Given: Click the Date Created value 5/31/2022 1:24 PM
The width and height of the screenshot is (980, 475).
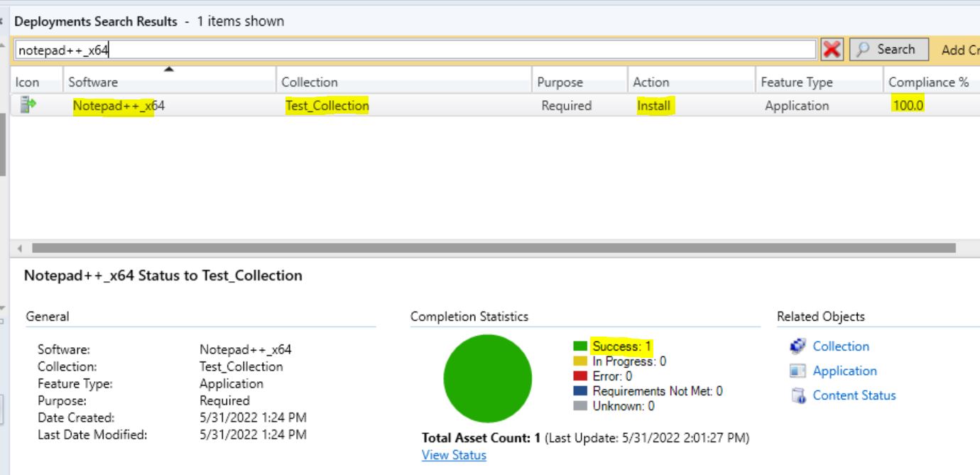Looking at the screenshot, I should tap(253, 417).
